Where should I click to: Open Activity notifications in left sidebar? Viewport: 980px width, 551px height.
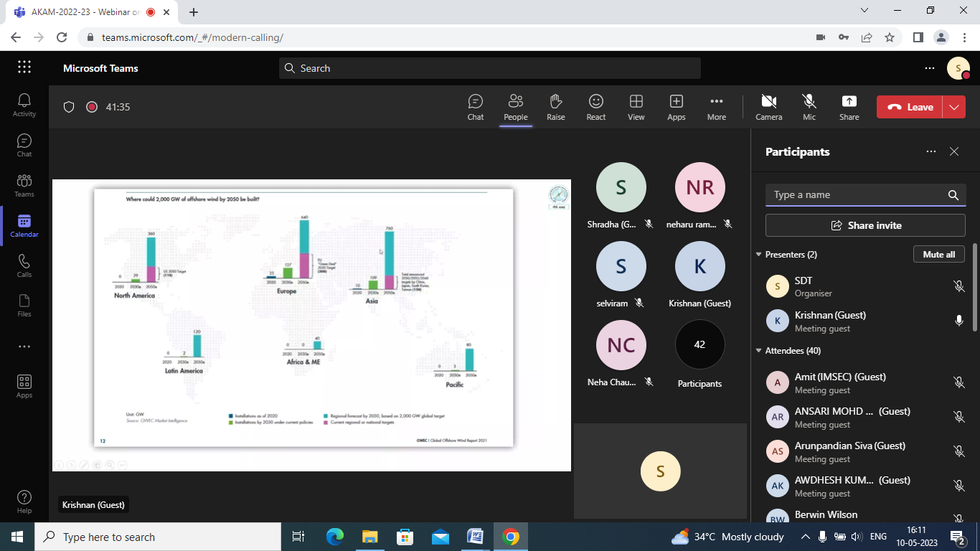click(24, 105)
